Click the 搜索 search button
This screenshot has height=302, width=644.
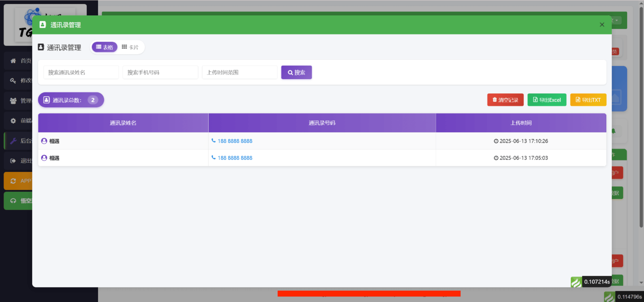296,73
